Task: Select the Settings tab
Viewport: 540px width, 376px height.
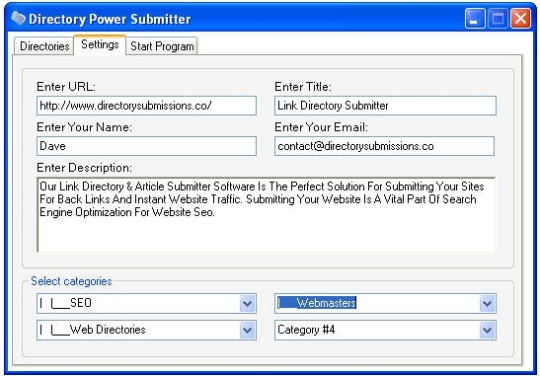Action: [100, 45]
